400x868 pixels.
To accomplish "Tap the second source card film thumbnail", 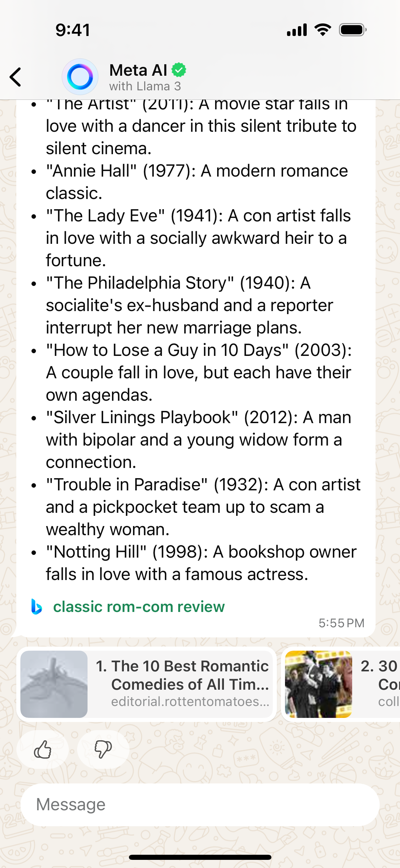I will [x=318, y=684].
